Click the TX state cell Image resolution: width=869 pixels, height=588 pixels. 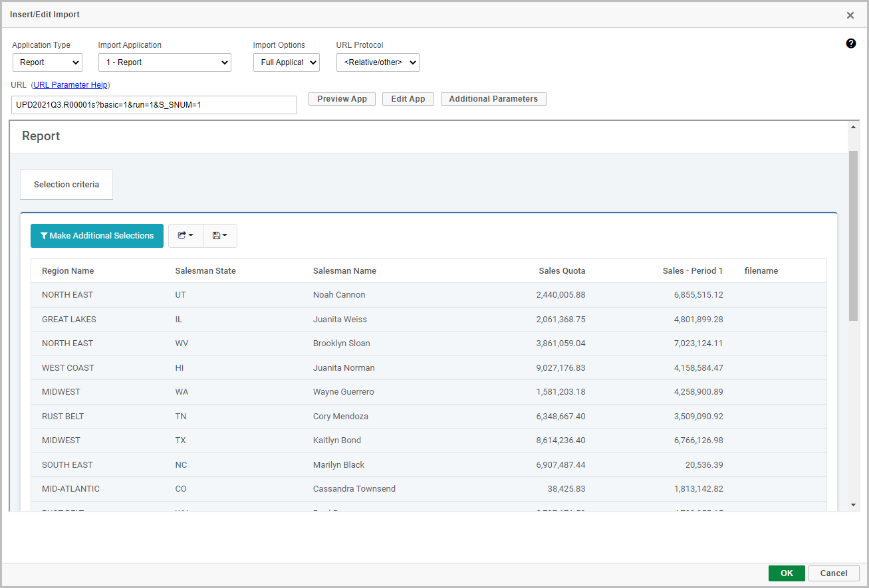180,441
